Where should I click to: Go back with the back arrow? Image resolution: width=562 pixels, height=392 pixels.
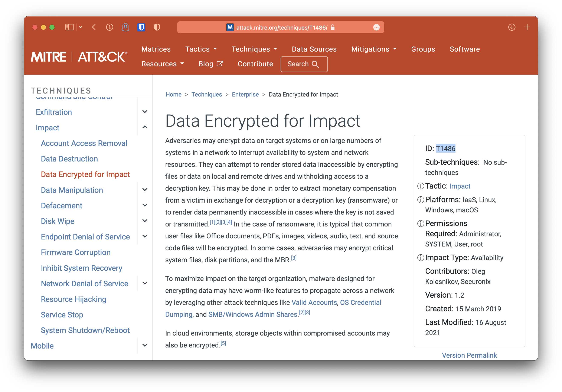(x=94, y=27)
